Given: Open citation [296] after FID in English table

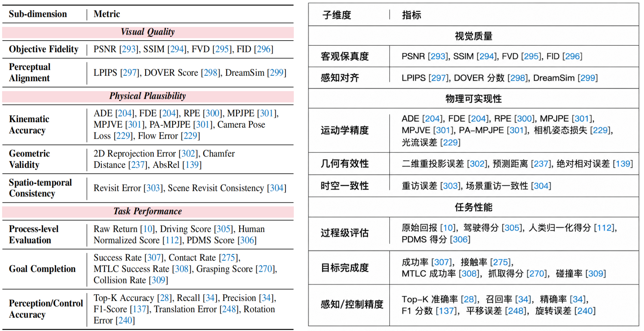Looking at the screenshot, I should (x=263, y=49).
